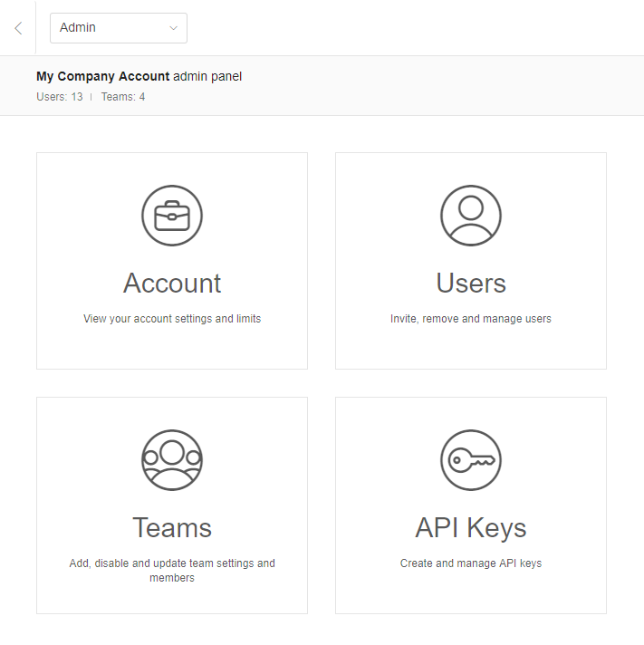The height and width of the screenshot is (645, 644).
Task: Click the 'admin panel' text in header
Action: click(x=207, y=77)
